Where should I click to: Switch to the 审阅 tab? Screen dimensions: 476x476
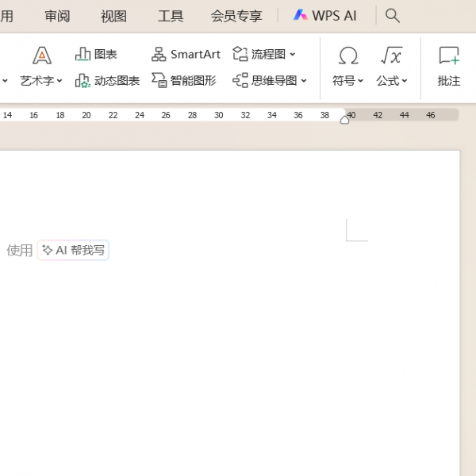pos(57,16)
